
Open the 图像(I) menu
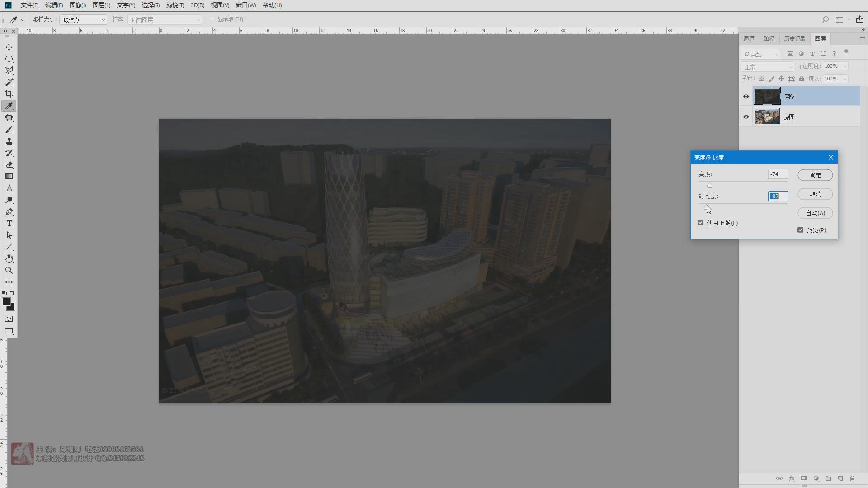tap(78, 5)
